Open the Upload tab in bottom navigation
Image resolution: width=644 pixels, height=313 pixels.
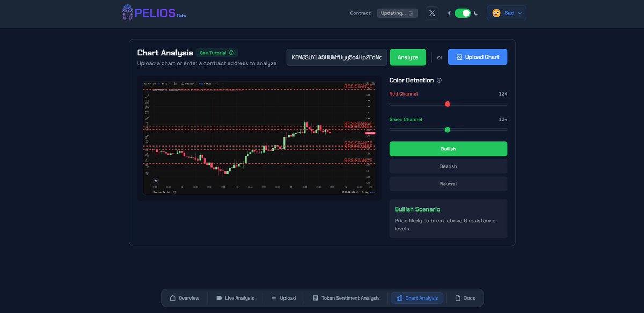(283, 298)
